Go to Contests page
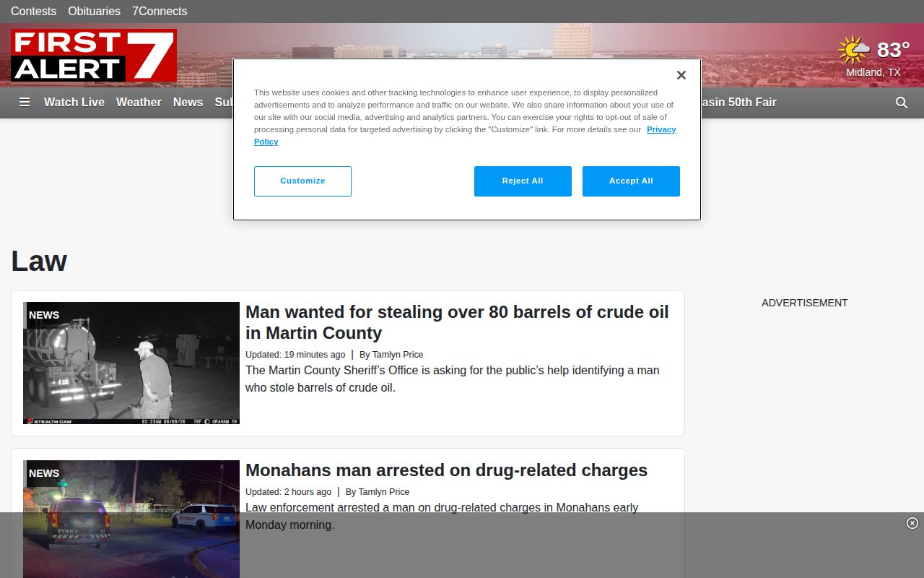924x578 pixels. click(33, 12)
